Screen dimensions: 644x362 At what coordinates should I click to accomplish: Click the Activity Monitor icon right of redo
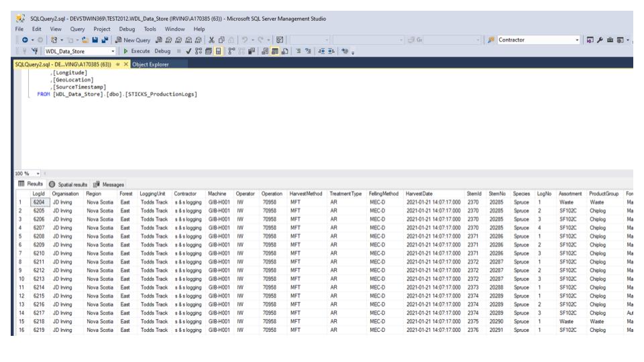click(x=280, y=40)
